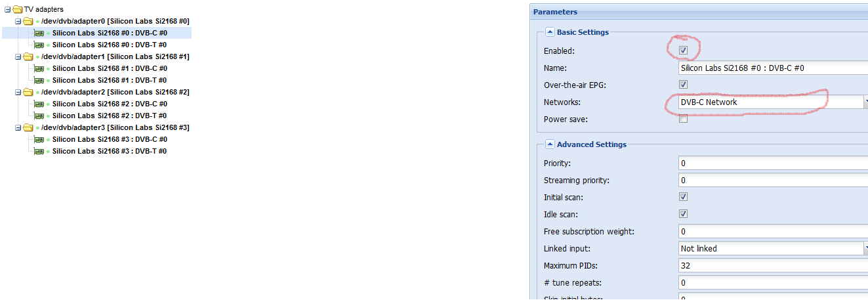Toggle the Initial scan checkbox
The height and width of the screenshot is (302, 868).
coord(683,196)
